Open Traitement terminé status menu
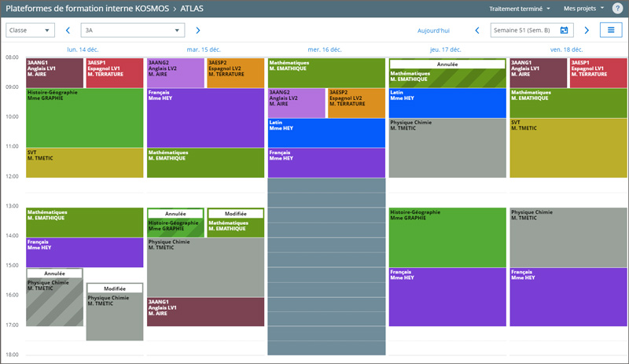The height and width of the screenshot is (364, 629). (x=520, y=8)
